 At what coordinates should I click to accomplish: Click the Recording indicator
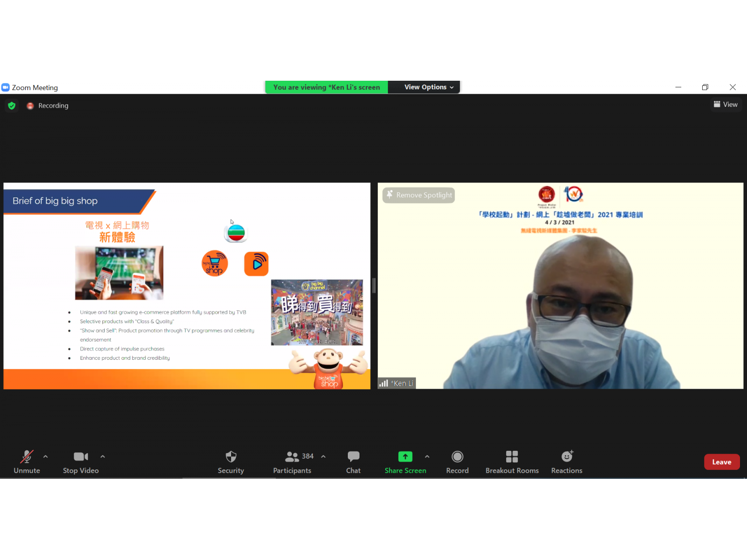click(48, 106)
